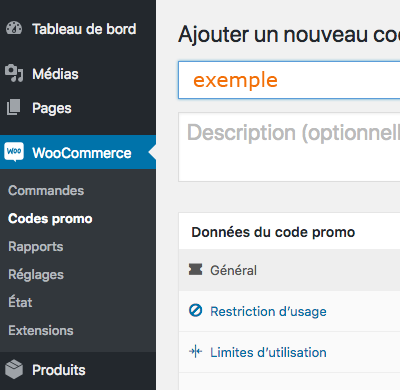
Task: Click the Woo logo icon
Action: [14, 152]
